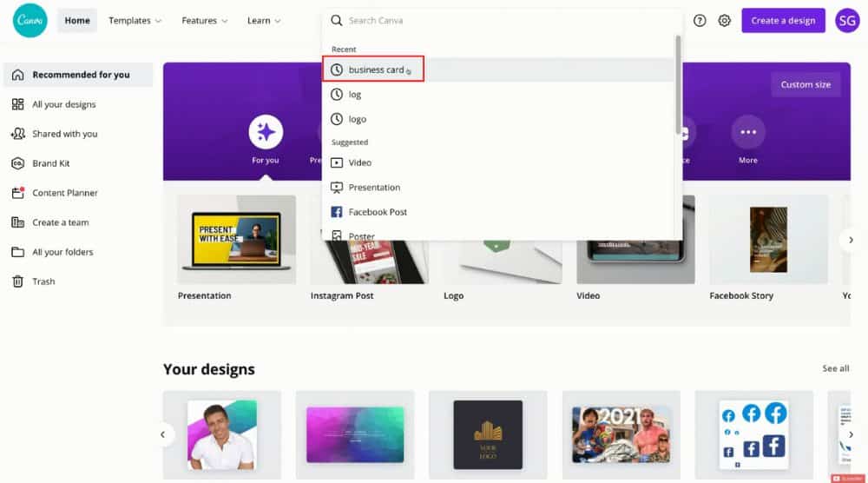Open Shared with you in sidebar

(78, 134)
